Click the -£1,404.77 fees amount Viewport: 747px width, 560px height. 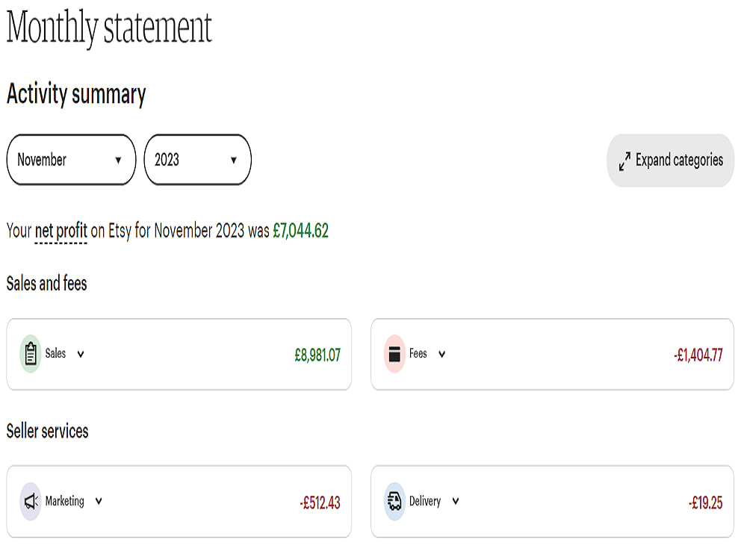pos(698,355)
